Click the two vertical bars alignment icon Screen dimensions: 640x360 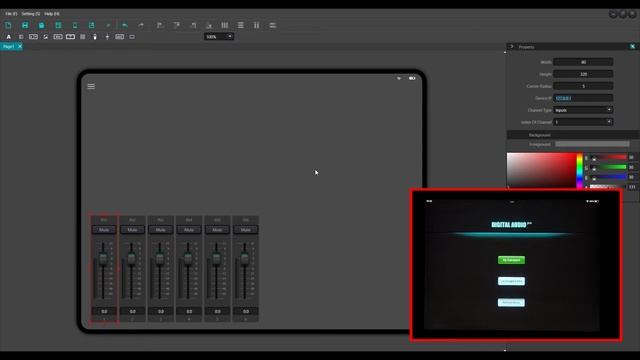point(256,25)
